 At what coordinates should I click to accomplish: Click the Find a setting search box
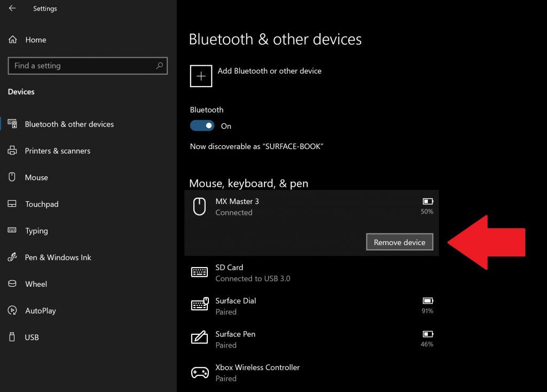[x=88, y=66]
